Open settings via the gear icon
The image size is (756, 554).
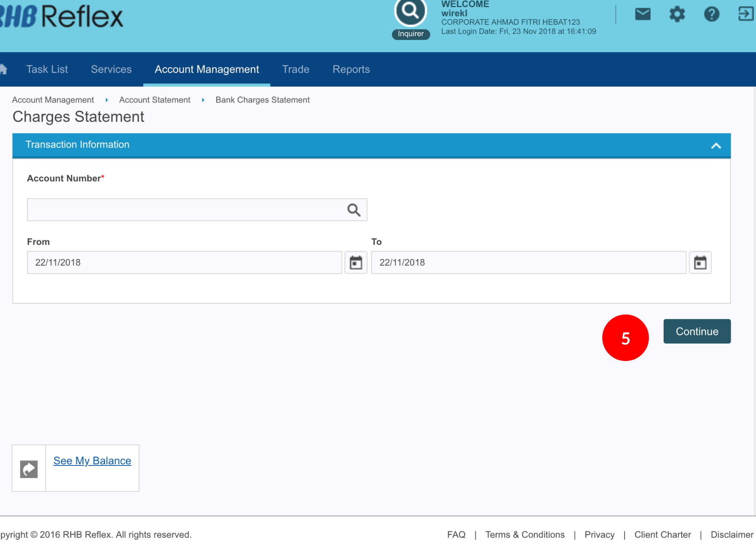point(677,14)
